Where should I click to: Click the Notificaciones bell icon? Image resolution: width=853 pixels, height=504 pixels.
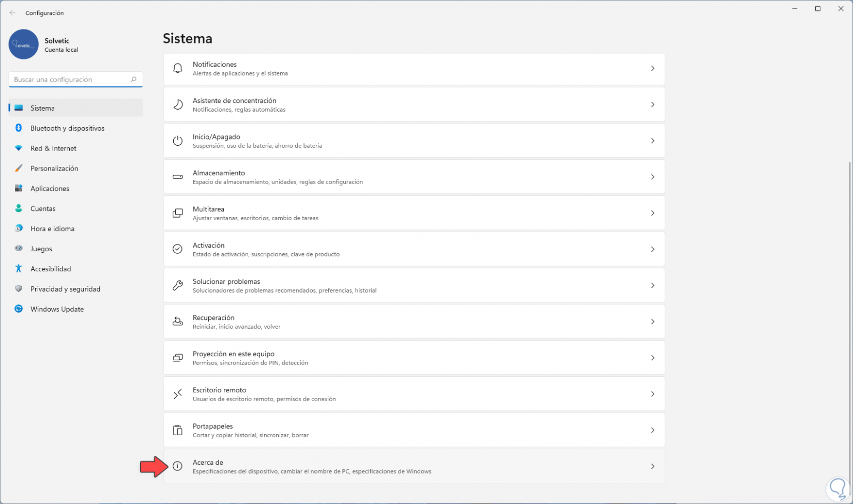coord(177,68)
